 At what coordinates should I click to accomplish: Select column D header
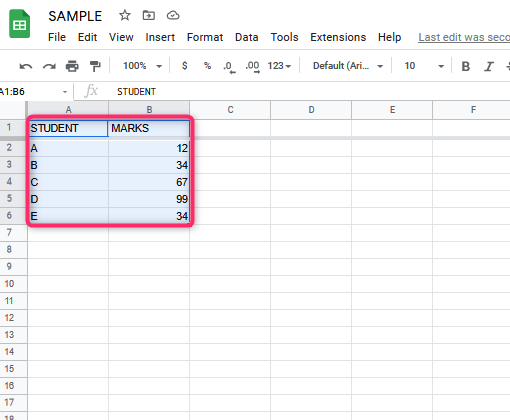(x=311, y=110)
